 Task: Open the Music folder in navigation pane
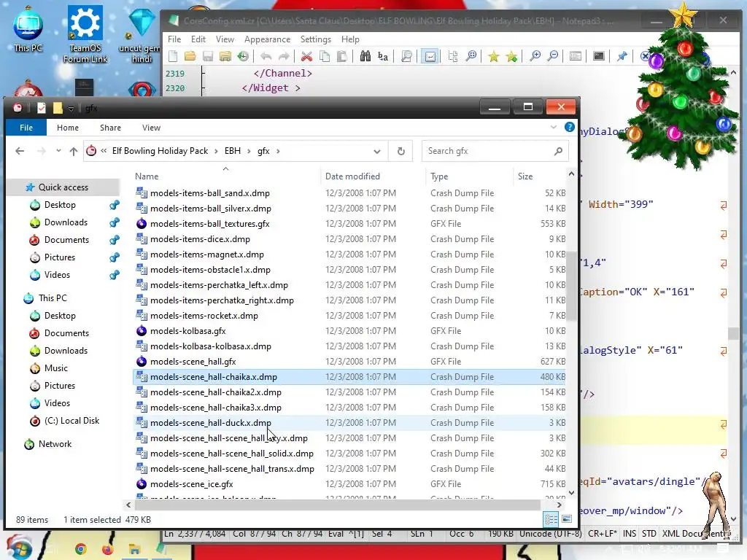click(x=55, y=368)
